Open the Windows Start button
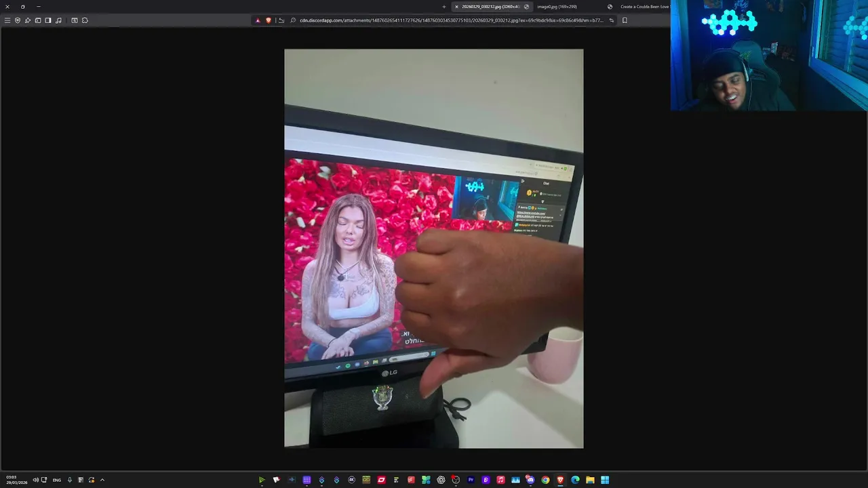This screenshot has height=488, width=868. pyautogui.click(x=605, y=480)
